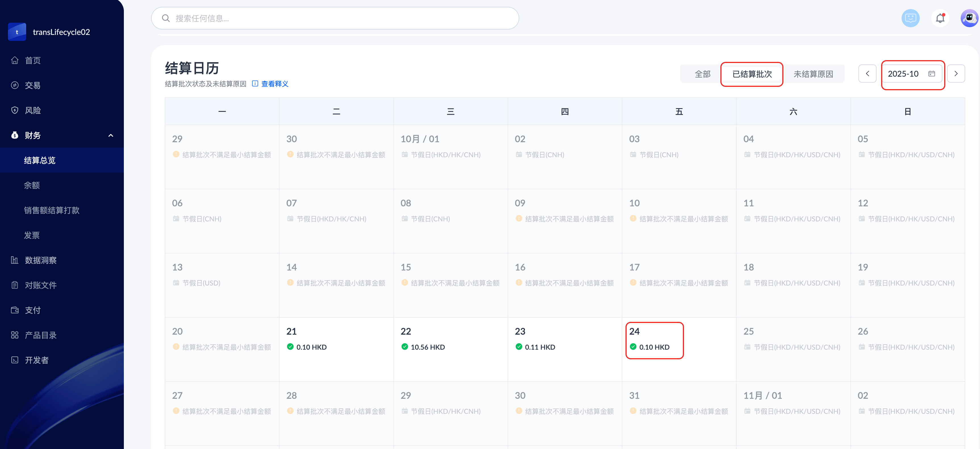980x449 pixels.
Task: Collapse the 财务 menu chevron
Action: pos(111,135)
